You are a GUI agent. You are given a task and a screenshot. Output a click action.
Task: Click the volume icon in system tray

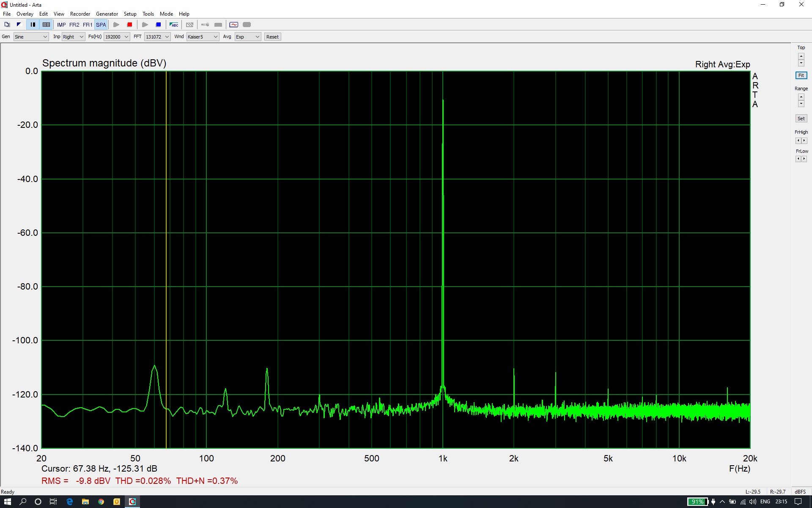click(x=752, y=502)
